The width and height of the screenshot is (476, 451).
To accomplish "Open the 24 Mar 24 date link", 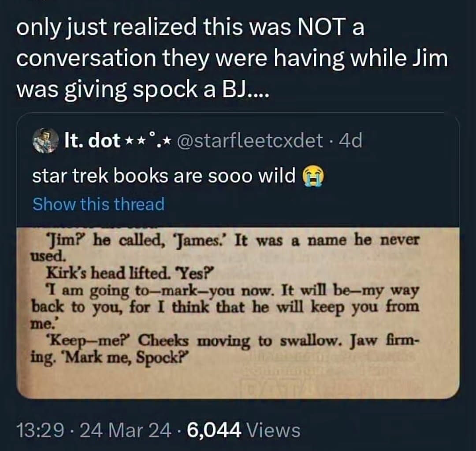I will (125, 430).
